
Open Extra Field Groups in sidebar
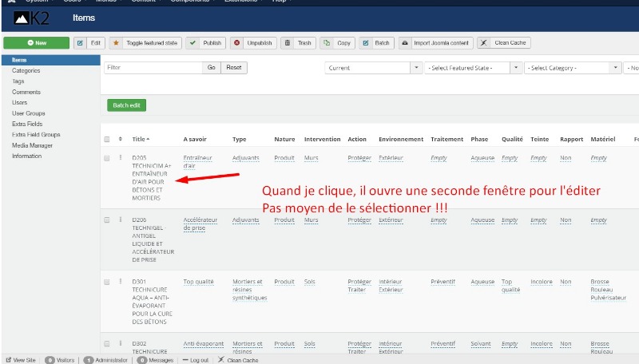tap(36, 134)
